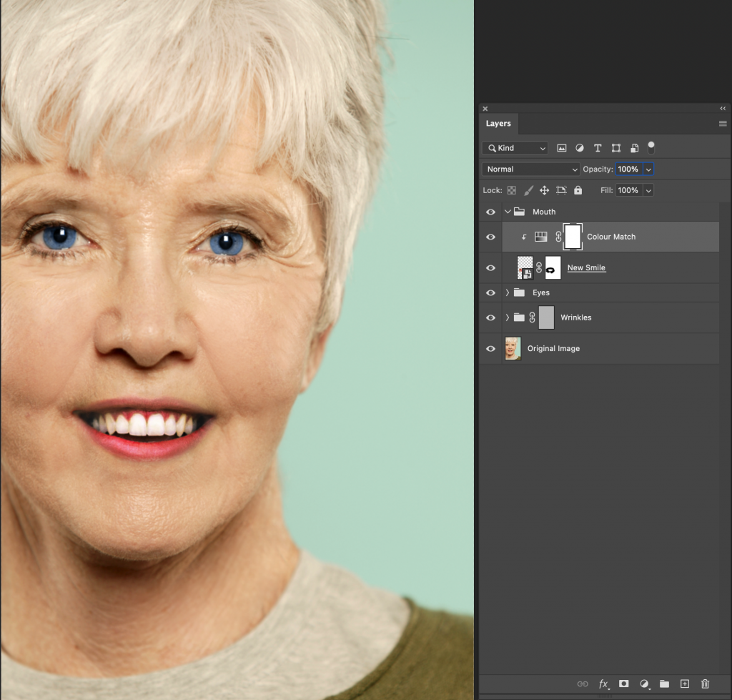Add a layer mask
The height and width of the screenshot is (700, 732).
coord(623,684)
